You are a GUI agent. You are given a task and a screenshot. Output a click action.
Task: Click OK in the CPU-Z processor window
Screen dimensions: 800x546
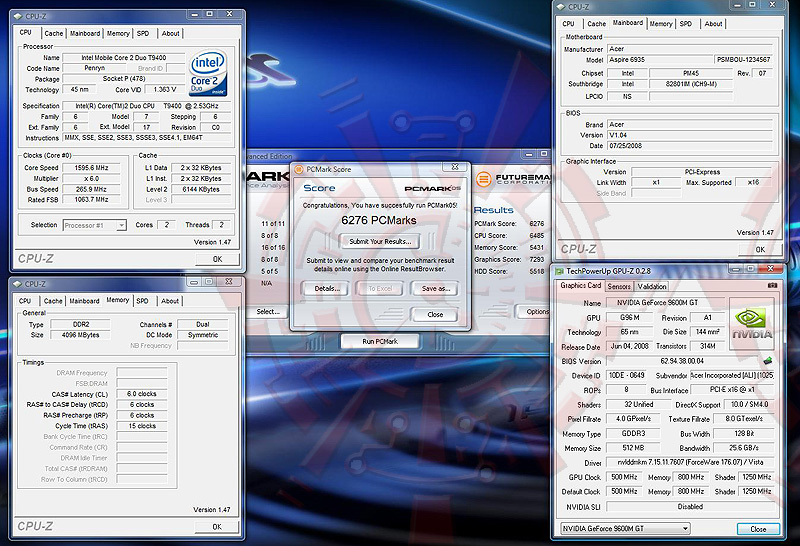(x=217, y=259)
